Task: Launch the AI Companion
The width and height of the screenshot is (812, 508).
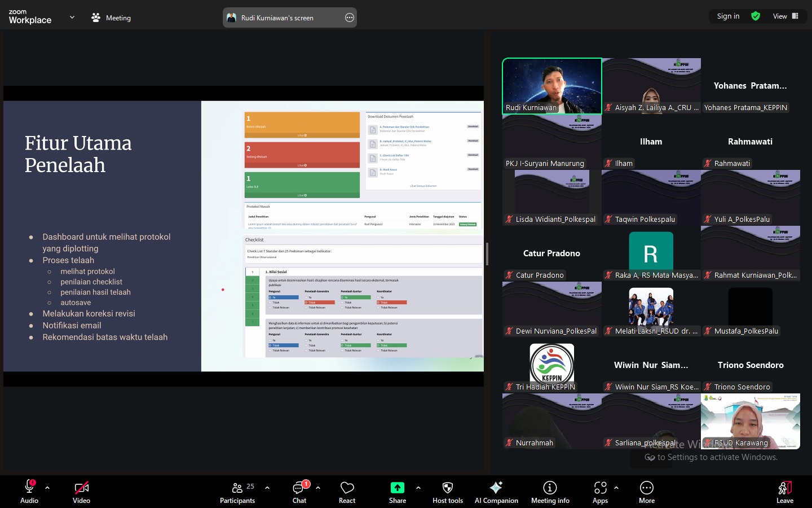Action: pos(496,492)
